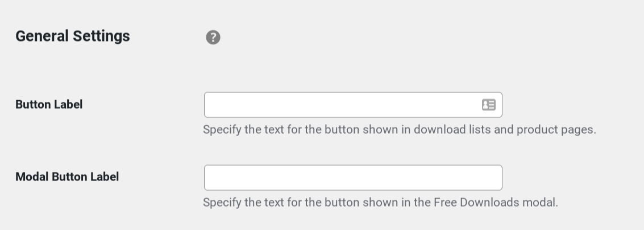Focus the Modal Button Label text field
The height and width of the screenshot is (230, 644).
353,177
